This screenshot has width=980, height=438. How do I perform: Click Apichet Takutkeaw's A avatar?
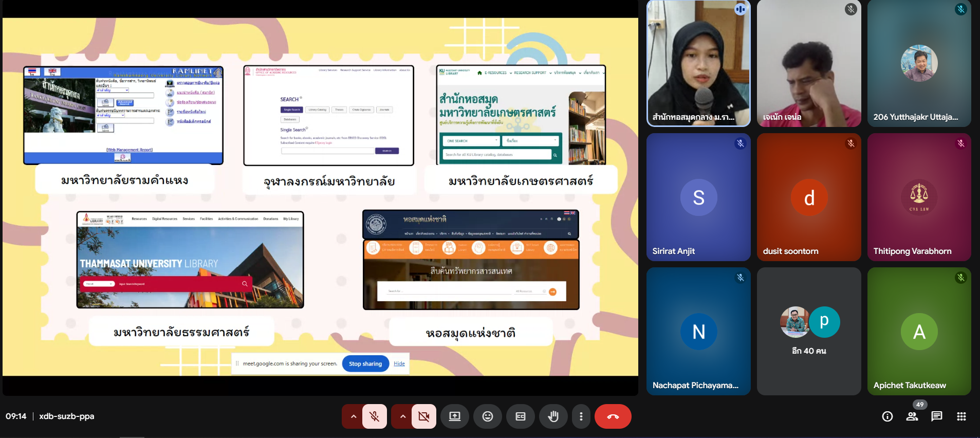(x=919, y=332)
